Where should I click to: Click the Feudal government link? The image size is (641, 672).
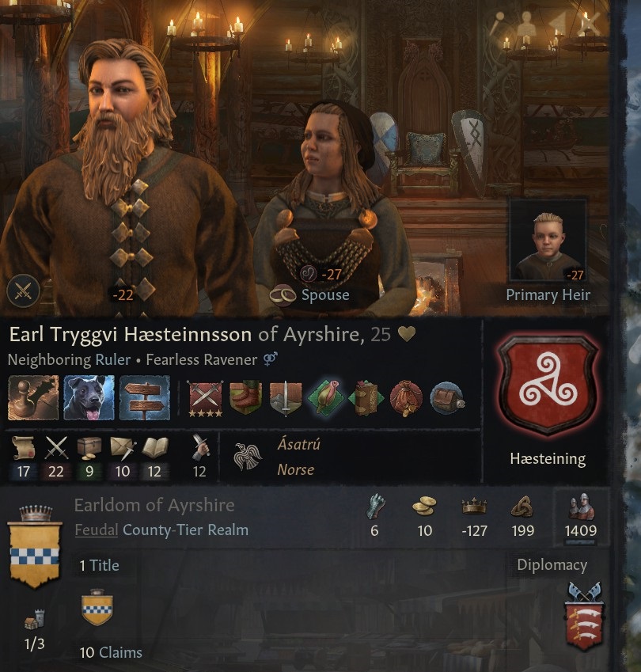[x=97, y=530]
